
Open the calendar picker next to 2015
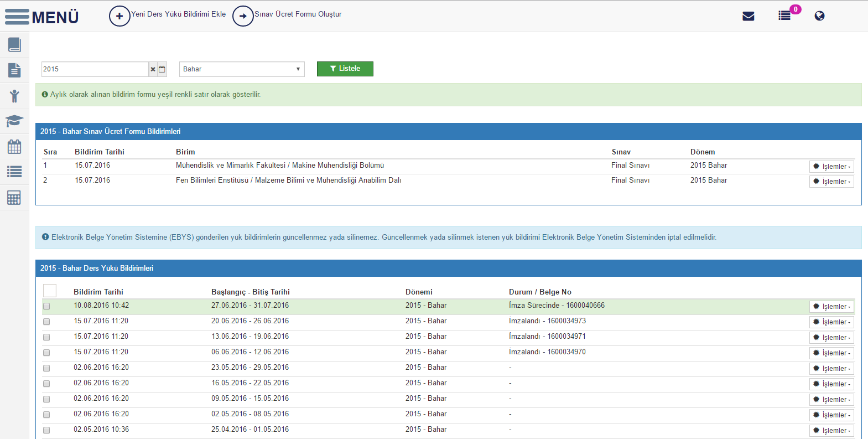pyautogui.click(x=162, y=69)
